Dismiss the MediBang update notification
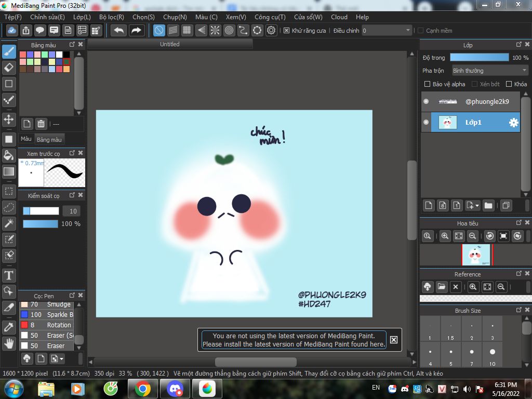The width and height of the screenshot is (532, 399). coord(394,340)
